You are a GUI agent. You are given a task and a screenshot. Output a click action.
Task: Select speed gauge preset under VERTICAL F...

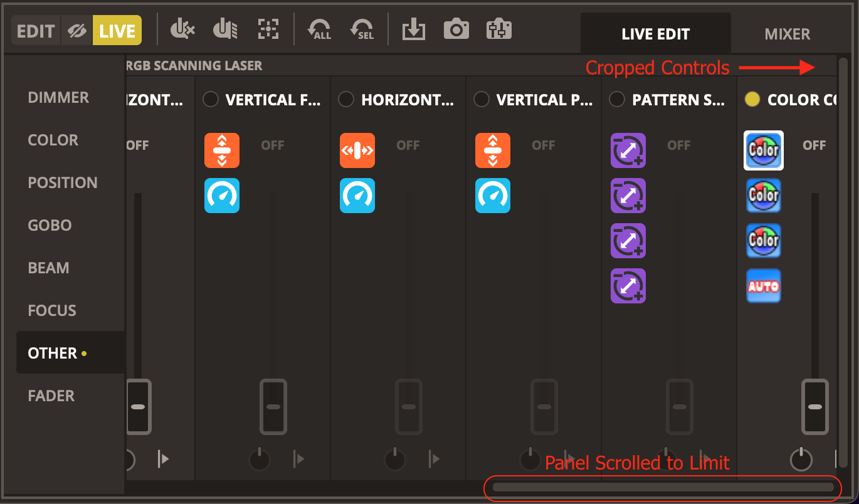(222, 196)
